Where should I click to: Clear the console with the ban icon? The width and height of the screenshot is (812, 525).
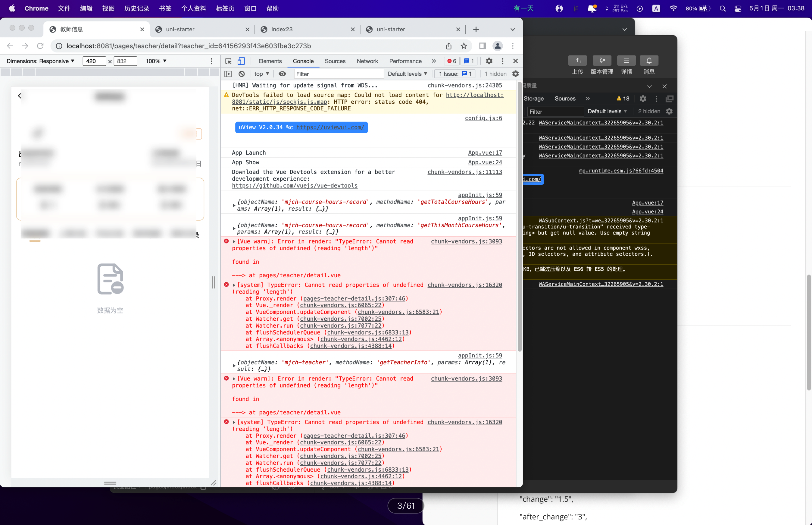(242, 74)
